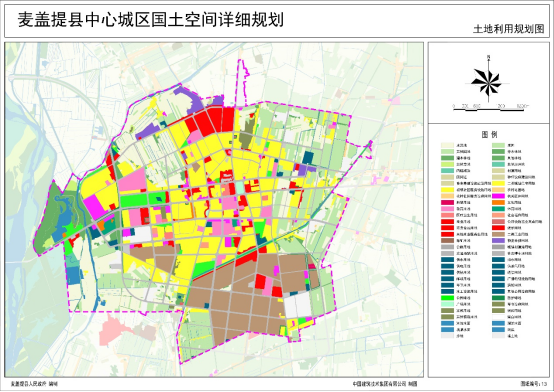Viewport: 554px width, 392px height.
Task: Select the orange swatch in the legend
Action: click(498, 202)
